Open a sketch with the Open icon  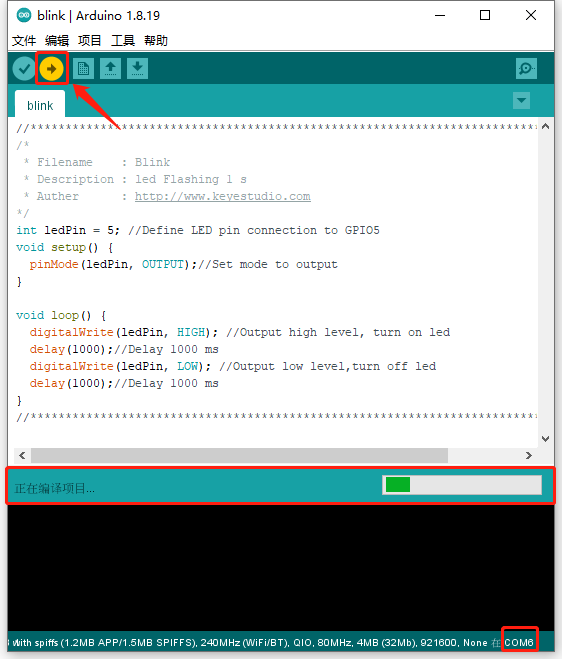coord(111,69)
